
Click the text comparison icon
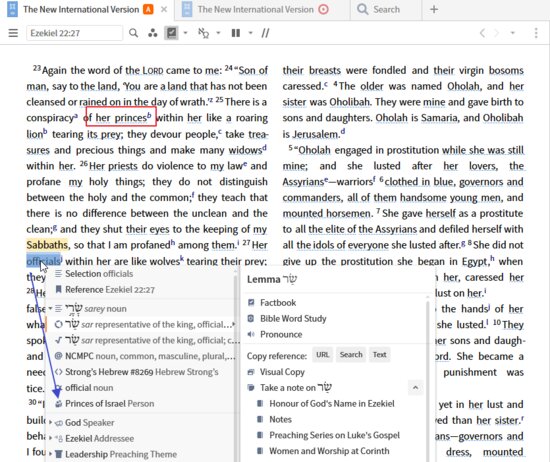pos(203,33)
